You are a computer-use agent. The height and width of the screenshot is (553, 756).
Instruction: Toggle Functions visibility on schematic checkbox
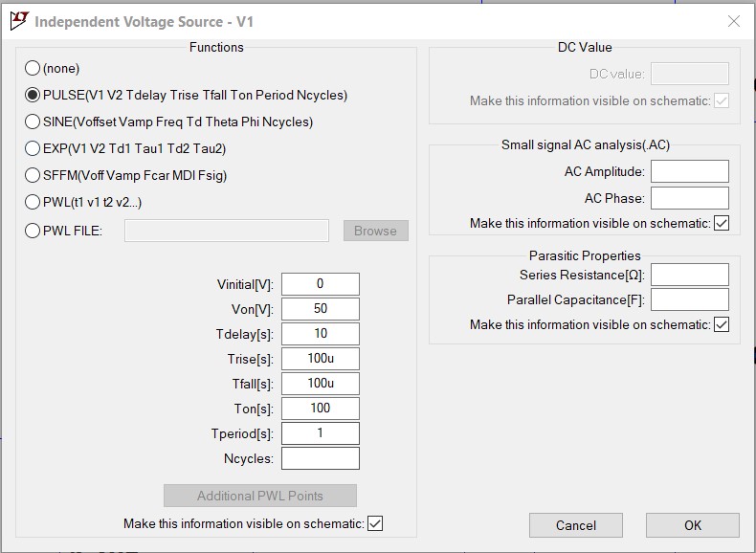pyautogui.click(x=375, y=523)
